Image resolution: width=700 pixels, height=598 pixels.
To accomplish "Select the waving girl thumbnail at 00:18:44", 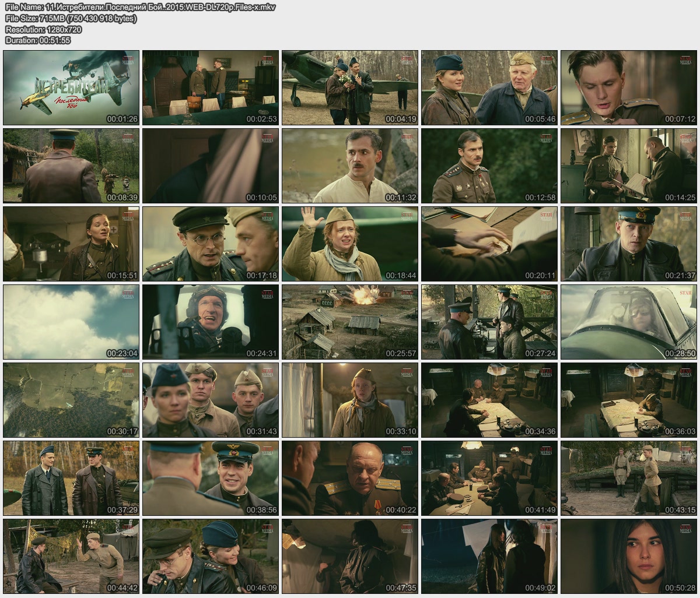I will pos(350,244).
